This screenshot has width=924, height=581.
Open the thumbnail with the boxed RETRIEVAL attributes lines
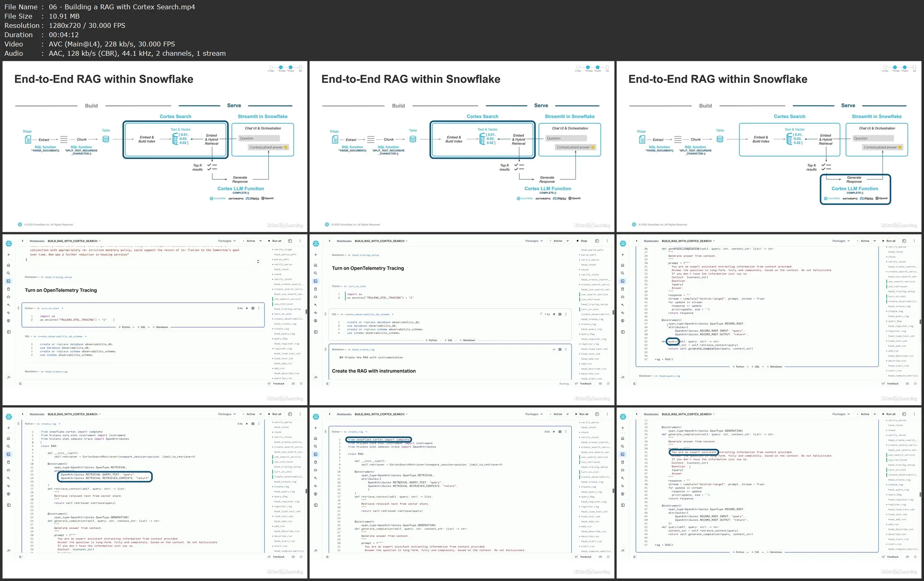155,493
